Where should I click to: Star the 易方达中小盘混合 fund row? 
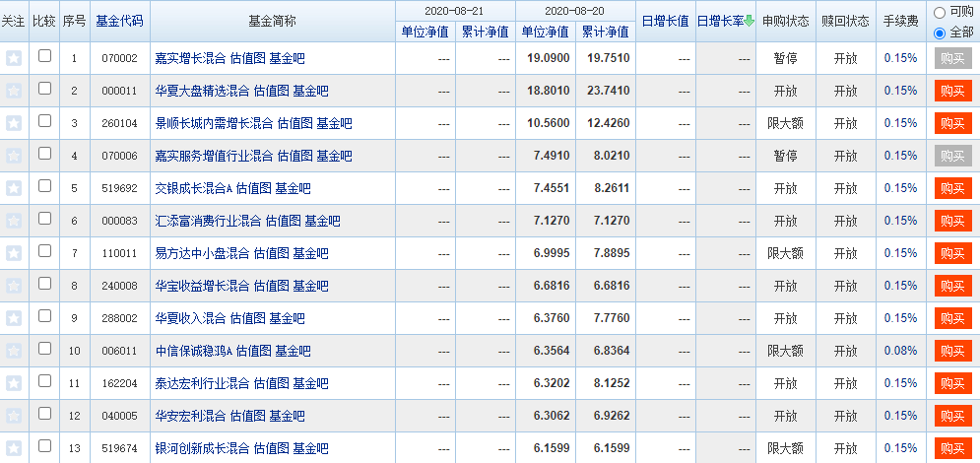[x=14, y=254]
